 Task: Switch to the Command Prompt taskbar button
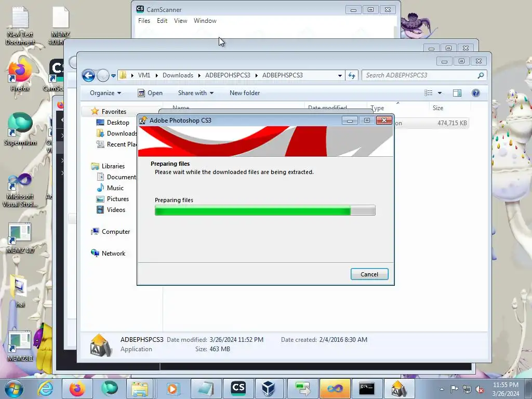click(366, 389)
